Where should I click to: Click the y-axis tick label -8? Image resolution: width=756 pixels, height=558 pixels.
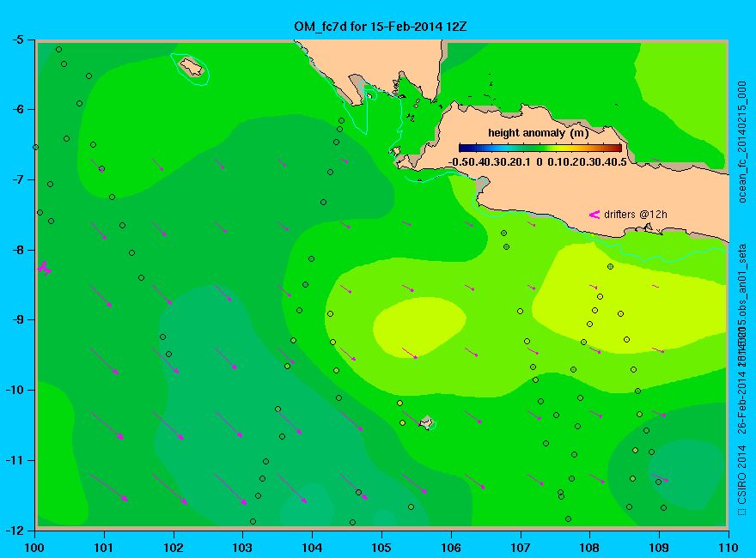pyautogui.click(x=17, y=250)
